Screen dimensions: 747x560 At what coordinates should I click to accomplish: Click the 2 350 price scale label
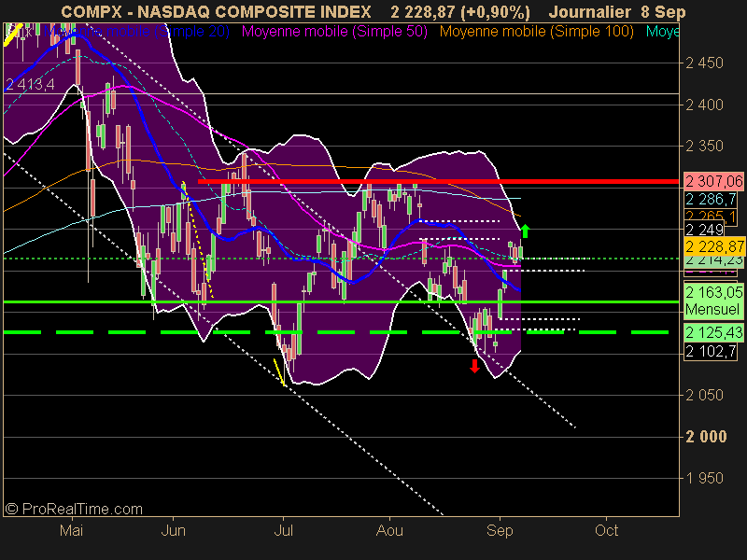click(x=704, y=146)
